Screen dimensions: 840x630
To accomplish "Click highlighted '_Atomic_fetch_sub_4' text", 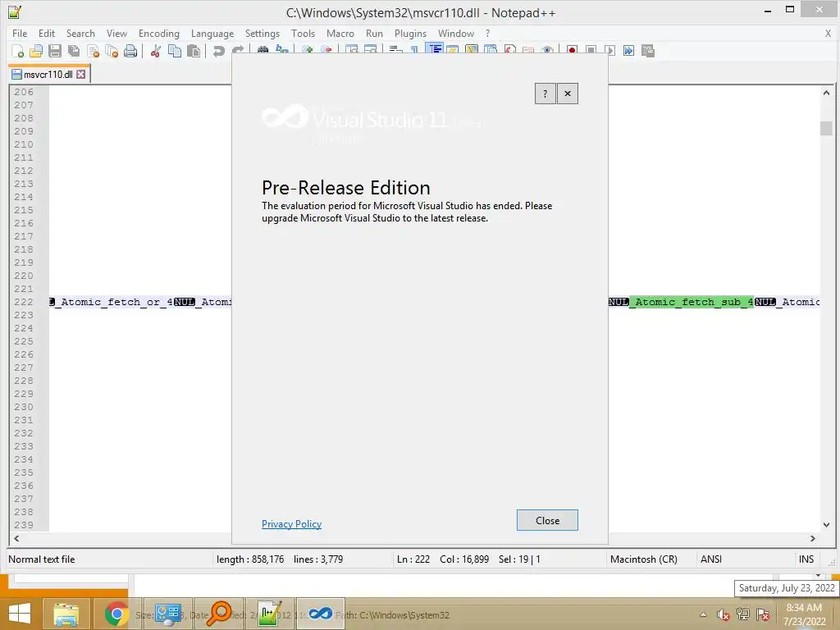I will click(x=691, y=302).
